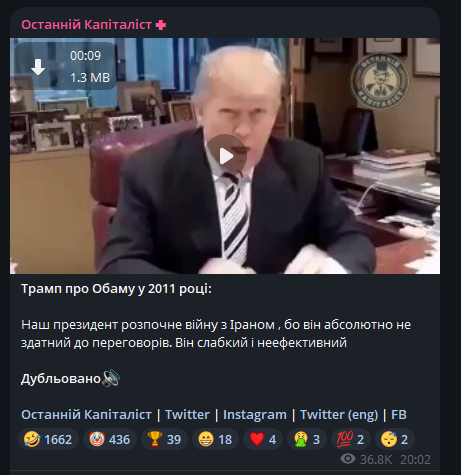Image resolution: width=461 pixels, height=475 pixels.
Task: Open the Twitter link in the footer
Action: click(187, 415)
